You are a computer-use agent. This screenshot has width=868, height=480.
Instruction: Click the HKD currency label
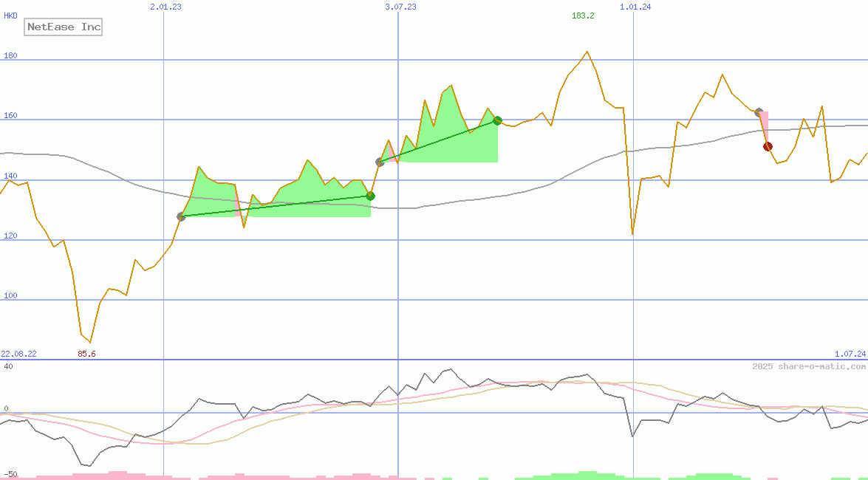pyautogui.click(x=10, y=16)
